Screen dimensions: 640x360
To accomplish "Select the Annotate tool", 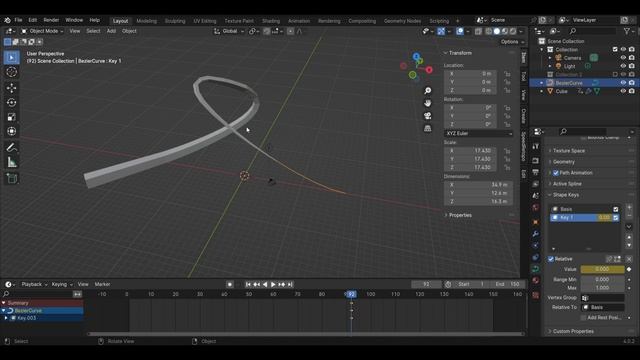I will (11, 148).
